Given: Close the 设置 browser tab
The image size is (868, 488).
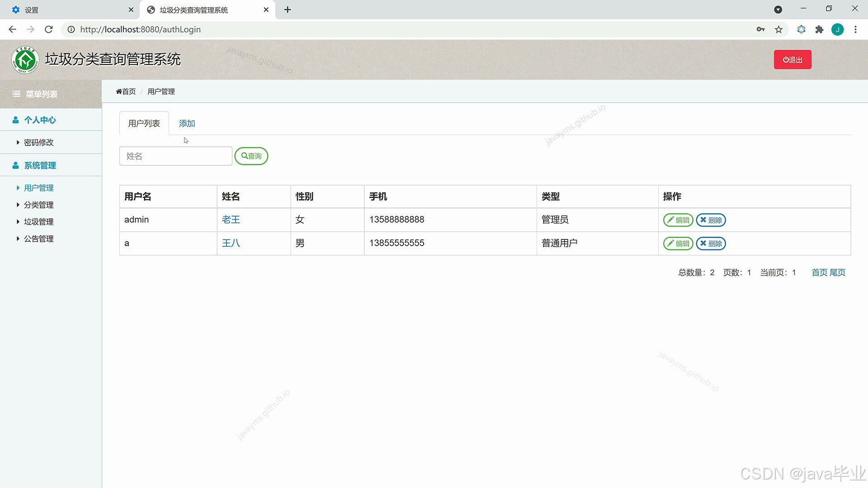Looking at the screenshot, I should 131,9.
